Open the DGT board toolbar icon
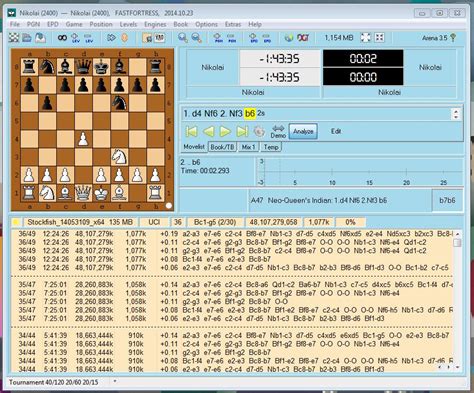 click(x=303, y=38)
